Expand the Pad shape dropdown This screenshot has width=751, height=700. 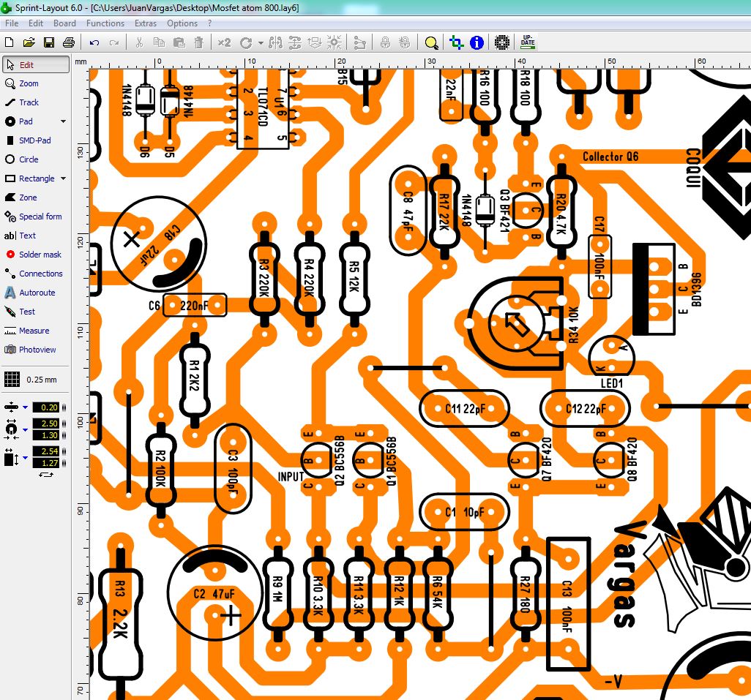[63, 121]
